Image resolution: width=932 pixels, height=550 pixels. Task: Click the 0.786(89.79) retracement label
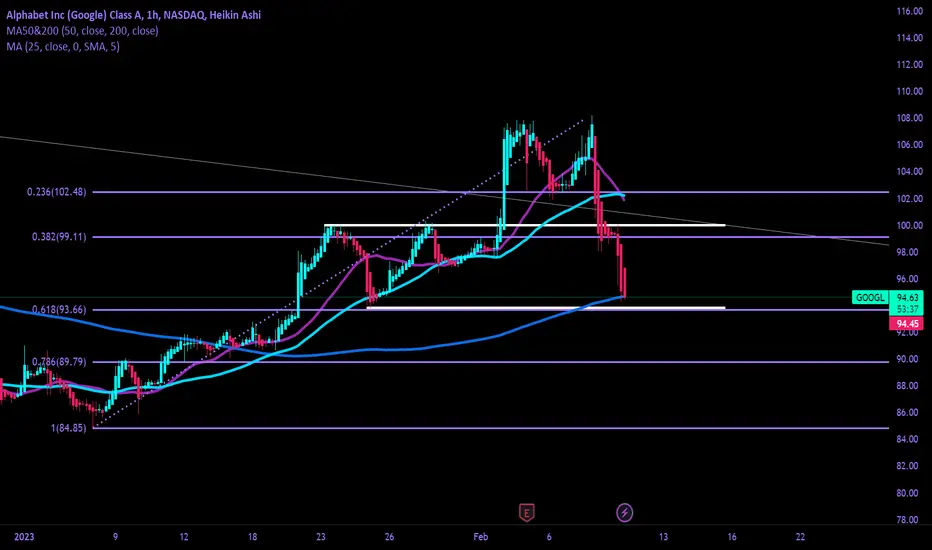tap(59, 362)
